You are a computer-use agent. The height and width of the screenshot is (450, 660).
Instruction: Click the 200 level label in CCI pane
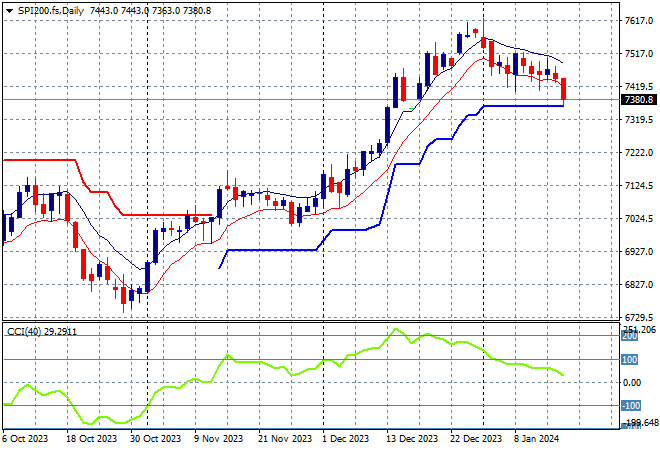tap(630, 337)
